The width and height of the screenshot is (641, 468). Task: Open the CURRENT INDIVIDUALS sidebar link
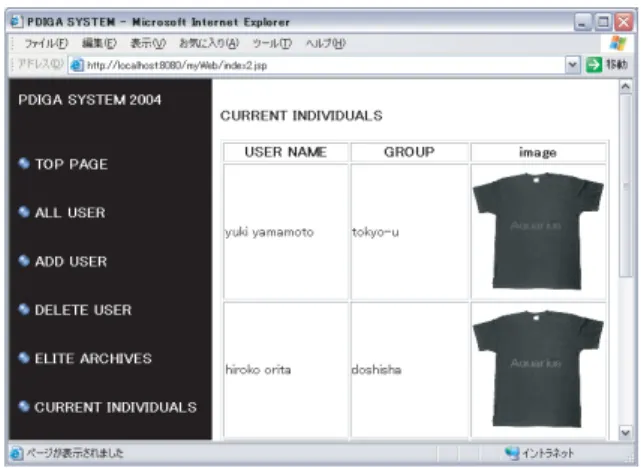click(116, 407)
